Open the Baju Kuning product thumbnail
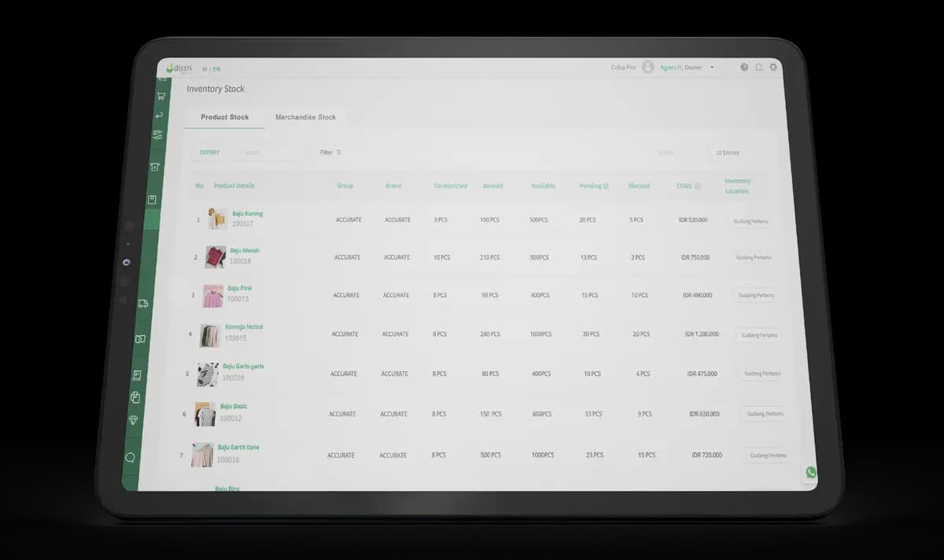Screen dimensions: 944x560 pyautogui.click(x=218, y=219)
